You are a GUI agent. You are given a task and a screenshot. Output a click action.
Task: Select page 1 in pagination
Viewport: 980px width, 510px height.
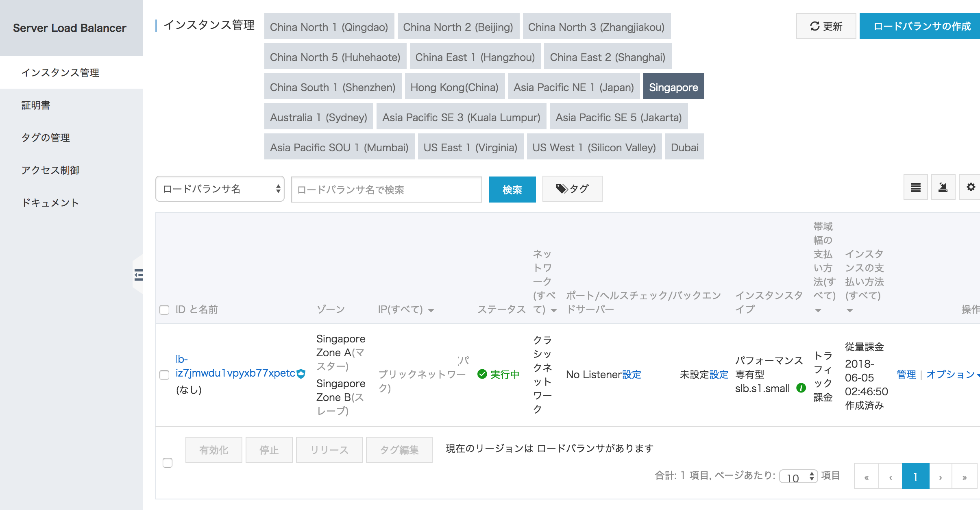pyautogui.click(x=915, y=476)
